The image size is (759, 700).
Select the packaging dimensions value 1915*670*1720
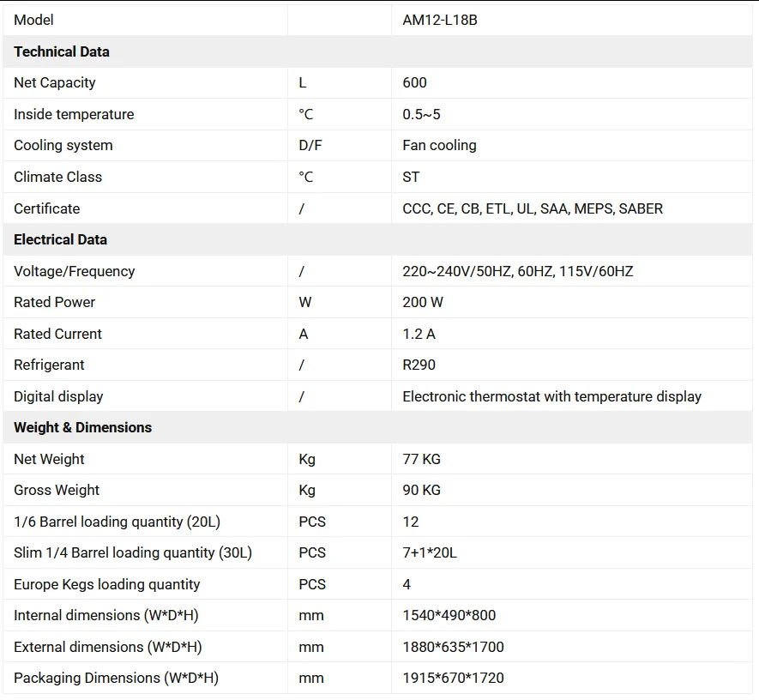pyautogui.click(x=453, y=678)
